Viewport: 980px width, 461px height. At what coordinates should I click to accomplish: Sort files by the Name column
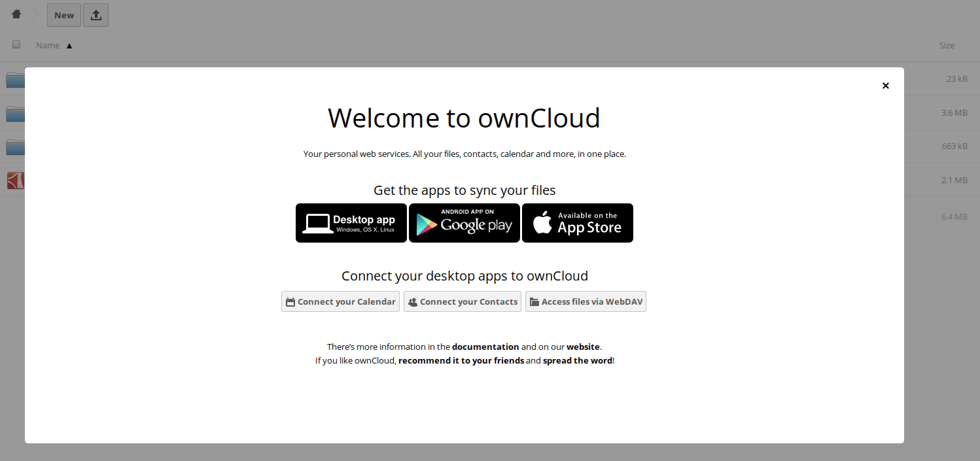pyautogui.click(x=48, y=45)
